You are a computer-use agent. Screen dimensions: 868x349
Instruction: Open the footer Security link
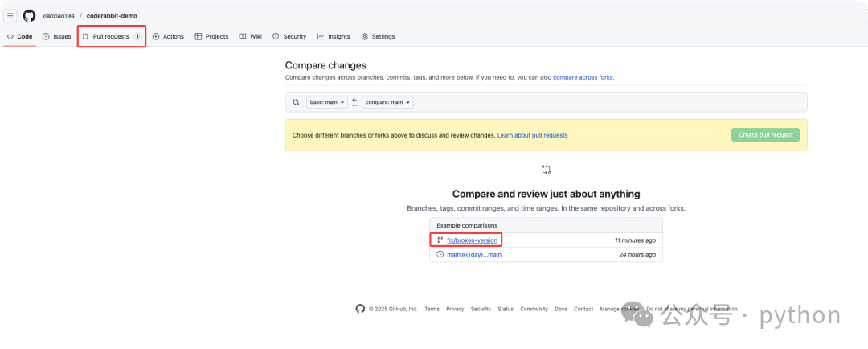(x=481, y=309)
